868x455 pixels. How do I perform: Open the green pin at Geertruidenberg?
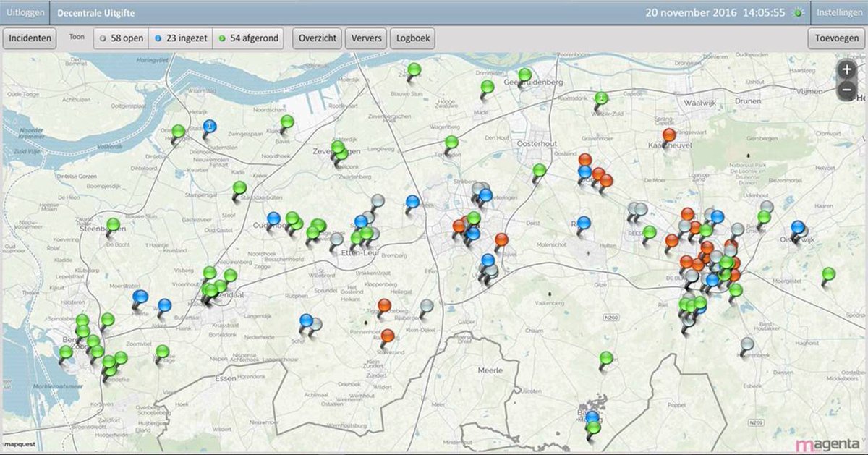pos(525,75)
